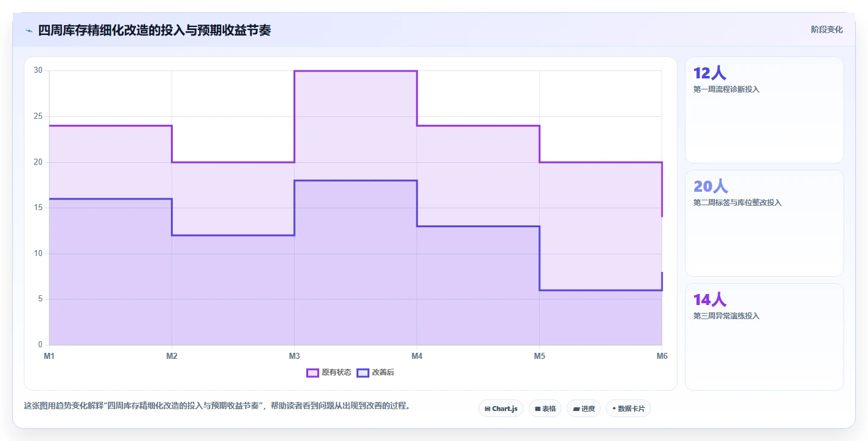
Task: Toggle the 改善后 legend item
Action: (x=376, y=372)
